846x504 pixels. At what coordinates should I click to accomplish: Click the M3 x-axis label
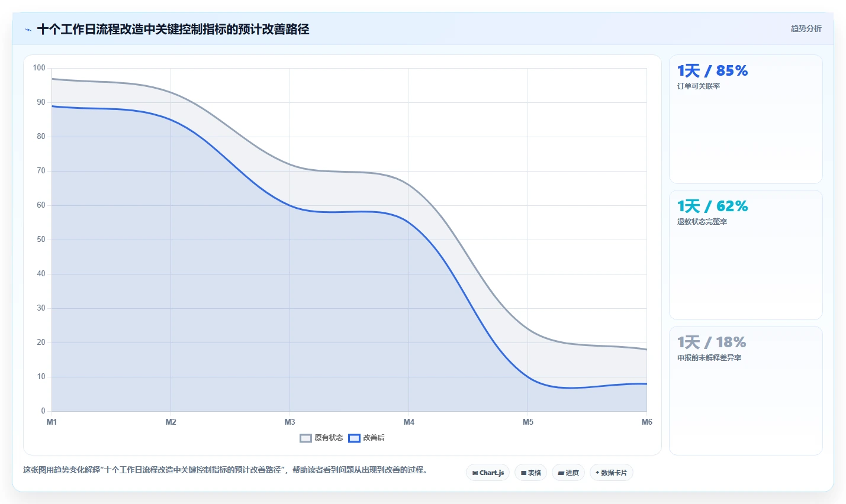pyautogui.click(x=289, y=422)
